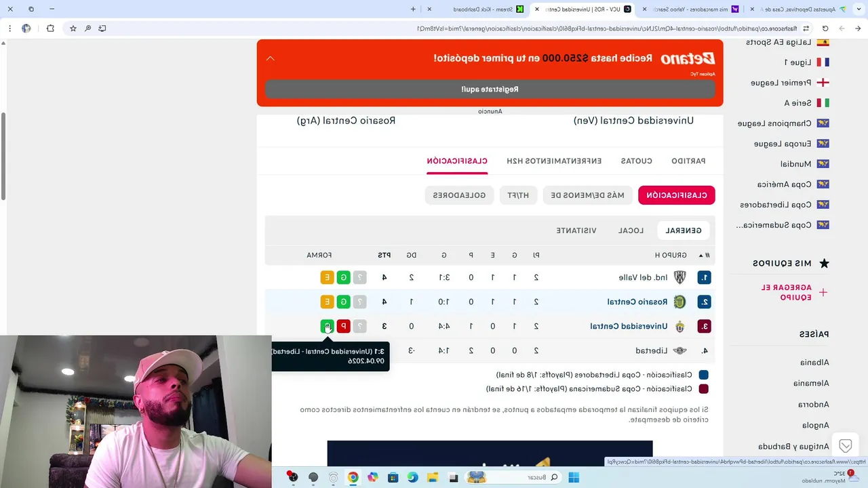The height and width of the screenshot is (488, 868).
Task: Click the webcam overlay of the streamer
Action: (x=136, y=411)
